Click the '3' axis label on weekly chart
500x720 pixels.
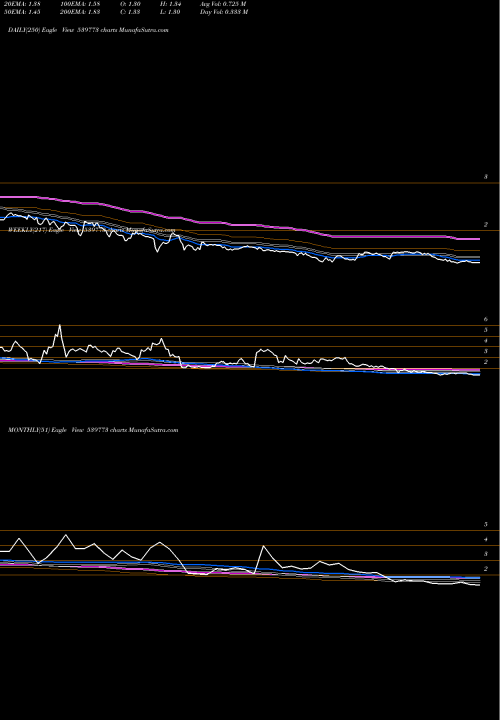point(486,351)
